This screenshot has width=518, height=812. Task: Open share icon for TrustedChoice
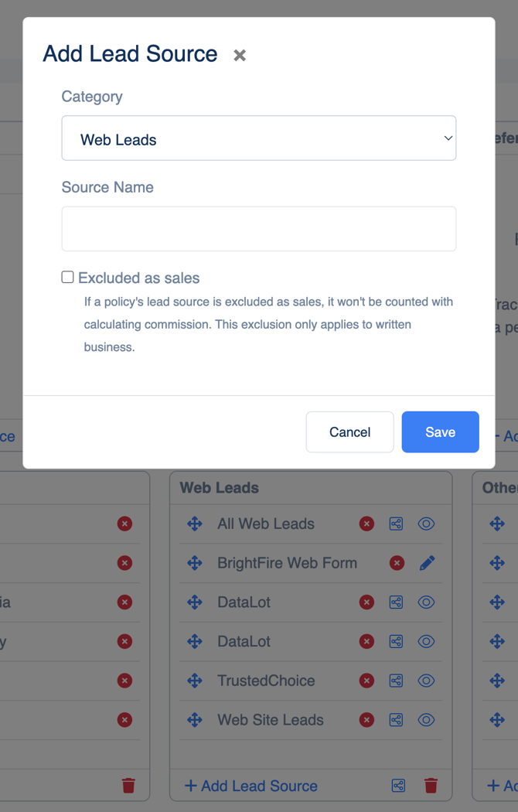pos(396,681)
